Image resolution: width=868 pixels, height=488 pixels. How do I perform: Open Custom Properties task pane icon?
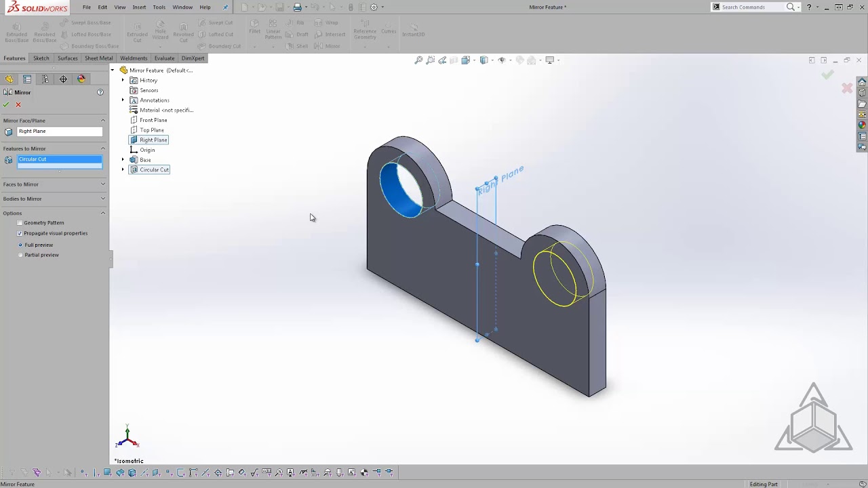(x=862, y=136)
